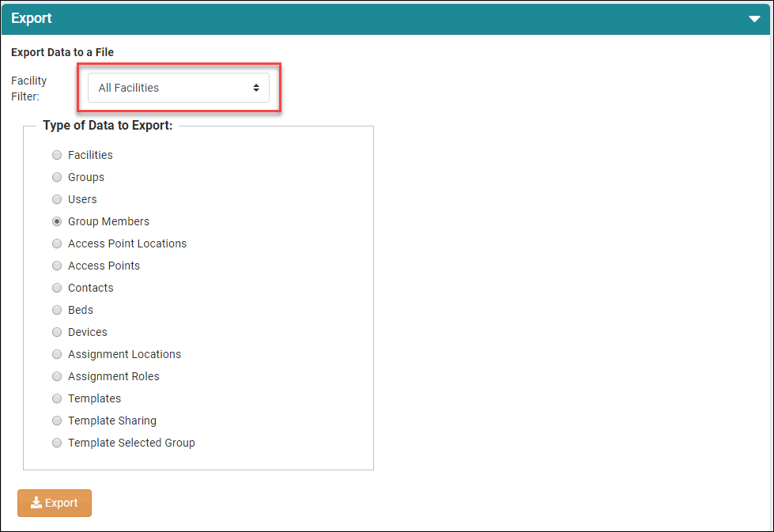Select the Facilities radio button
This screenshot has width=774, height=532.
[57, 155]
